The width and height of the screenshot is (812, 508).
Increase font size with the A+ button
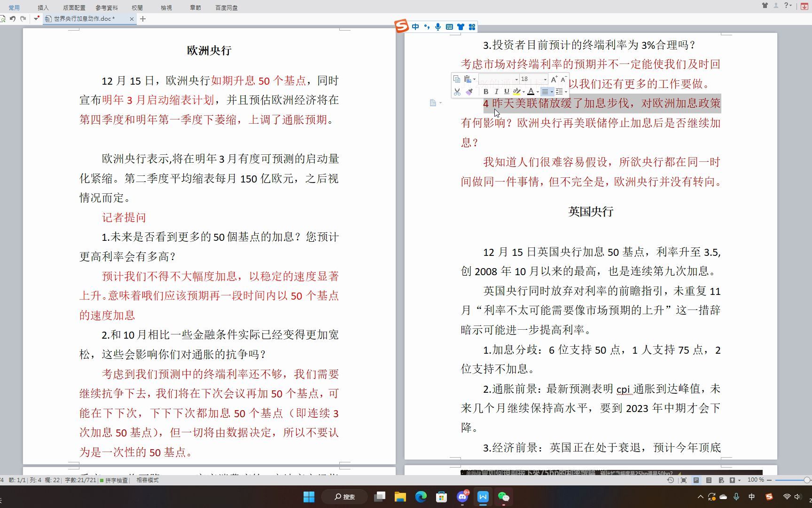[554, 79]
